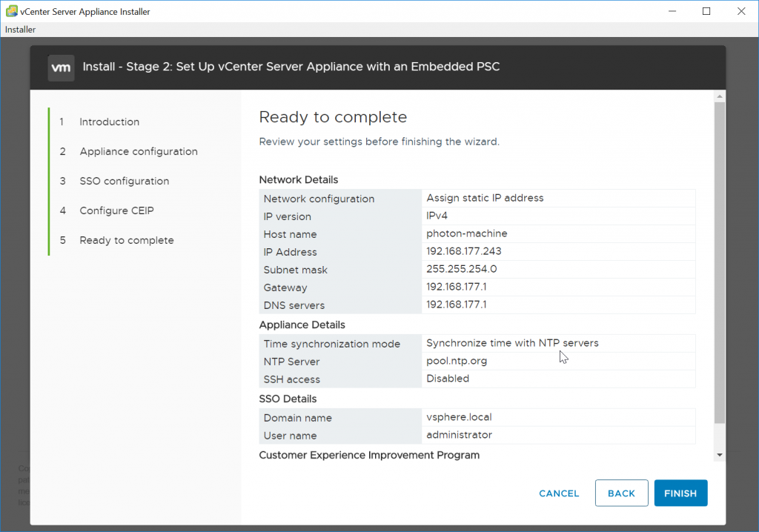Click the 'Network configuration' label
759x532 pixels.
point(319,199)
